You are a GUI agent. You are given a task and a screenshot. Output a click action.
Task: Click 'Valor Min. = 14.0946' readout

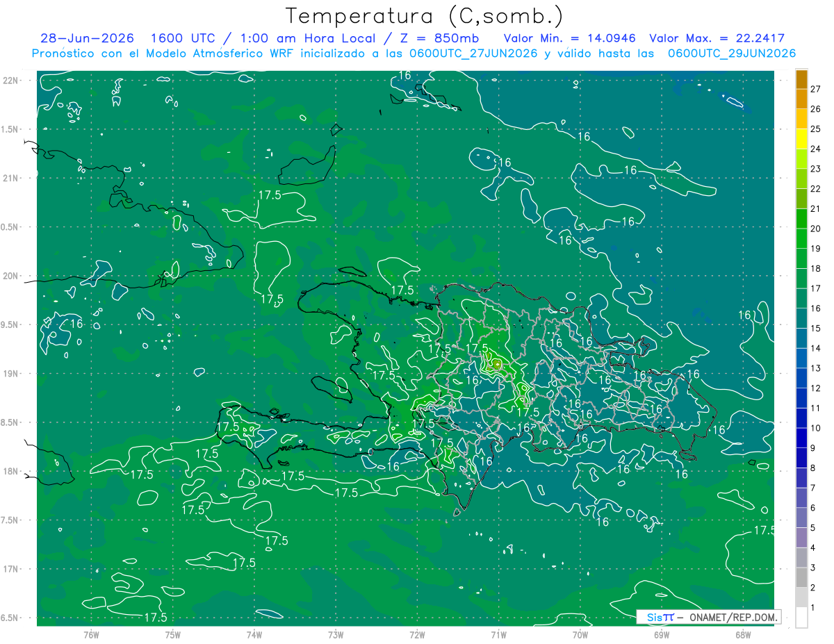point(571,39)
